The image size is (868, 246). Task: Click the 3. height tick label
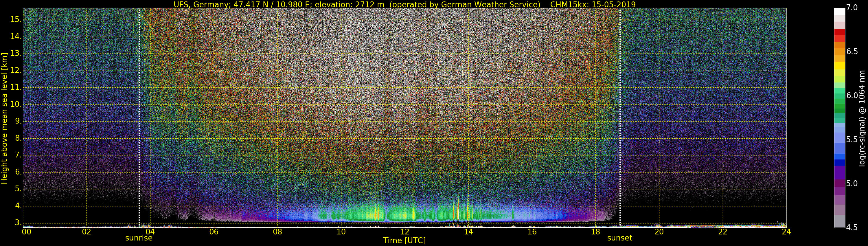18,223
